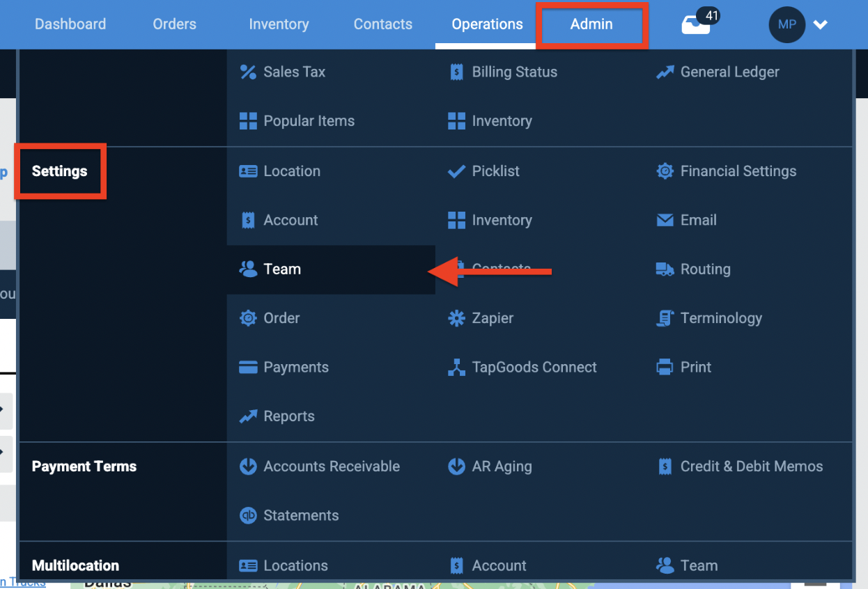Open the Contacts tab in top navigation
This screenshot has height=589, width=868.
coord(383,24)
